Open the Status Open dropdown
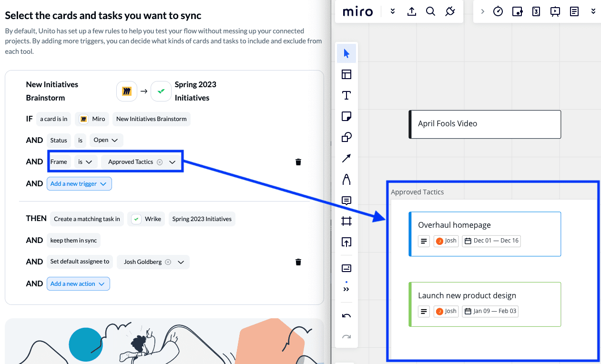 point(106,140)
